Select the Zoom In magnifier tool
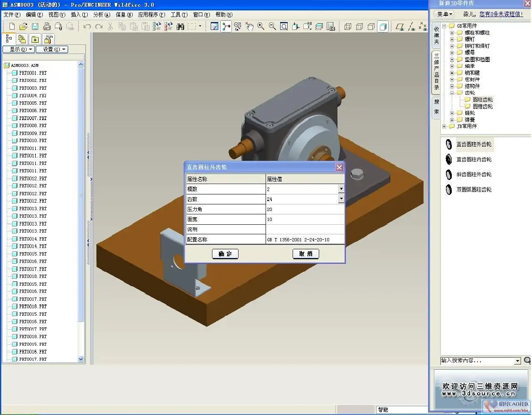This screenshot has height=415, width=532. 261,27
